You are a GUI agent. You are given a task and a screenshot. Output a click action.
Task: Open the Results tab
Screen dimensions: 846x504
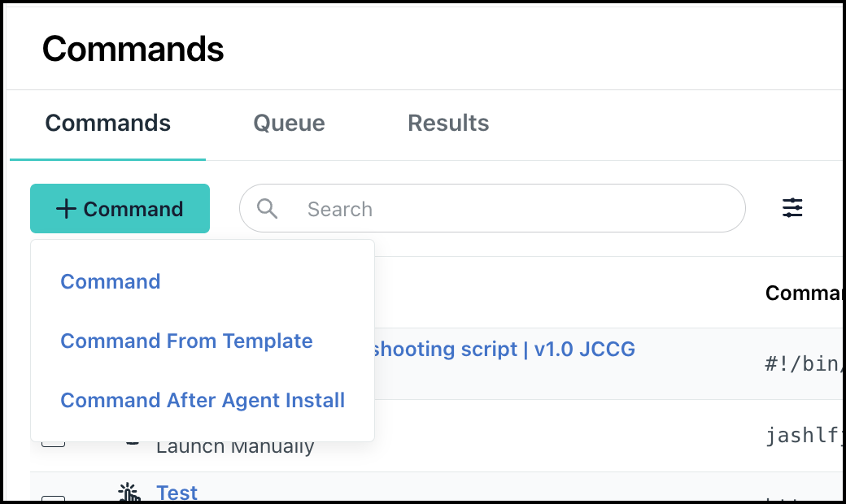(x=448, y=124)
